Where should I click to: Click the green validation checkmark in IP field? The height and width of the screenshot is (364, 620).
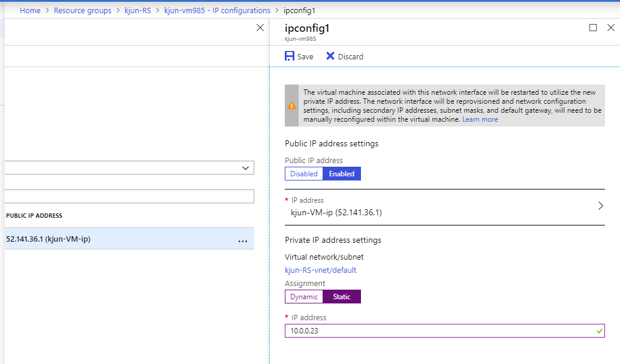click(x=600, y=331)
